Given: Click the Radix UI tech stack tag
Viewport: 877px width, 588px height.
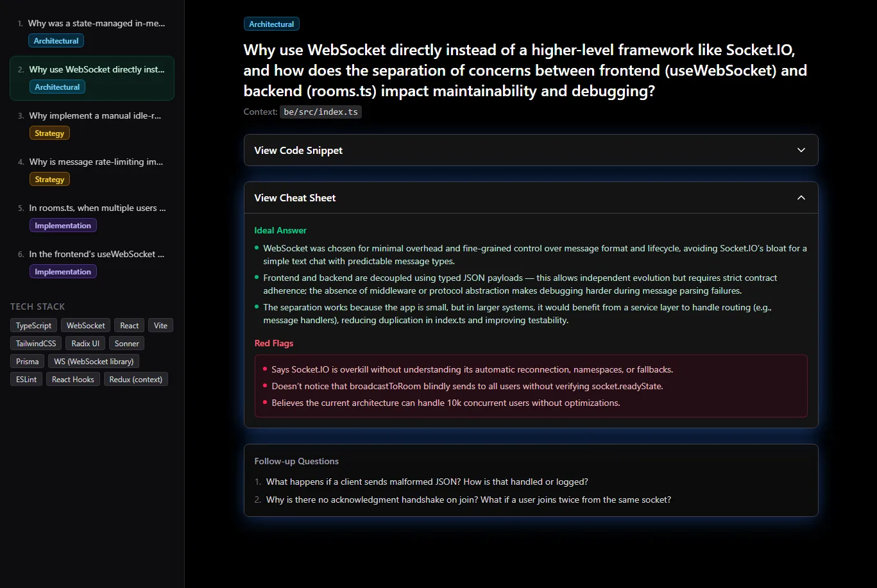Looking at the screenshot, I should (85, 344).
